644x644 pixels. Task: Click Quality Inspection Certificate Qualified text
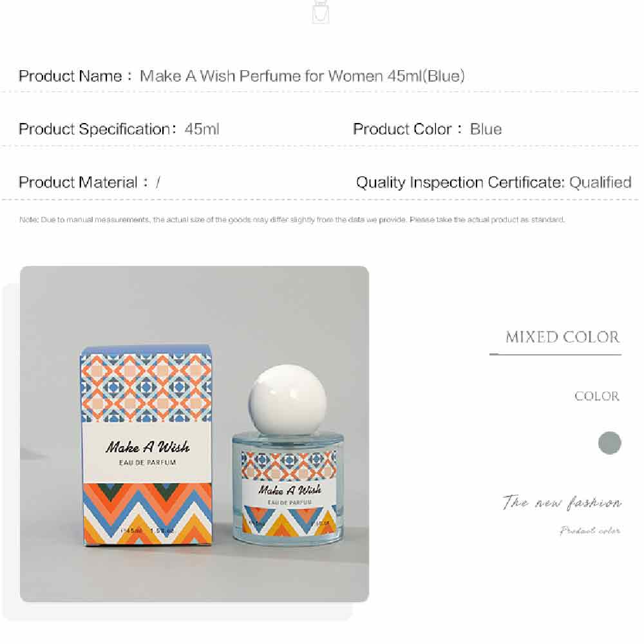click(494, 182)
